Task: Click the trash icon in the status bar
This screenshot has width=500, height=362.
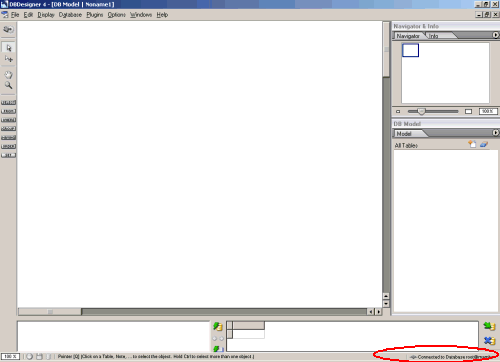Action: 48,356
